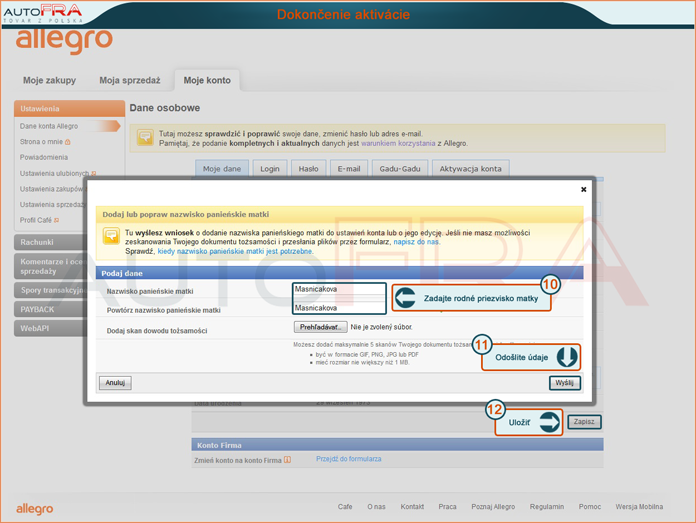Switch to the Login sub-tab
This screenshot has width=696, height=523.
[270, 169]
